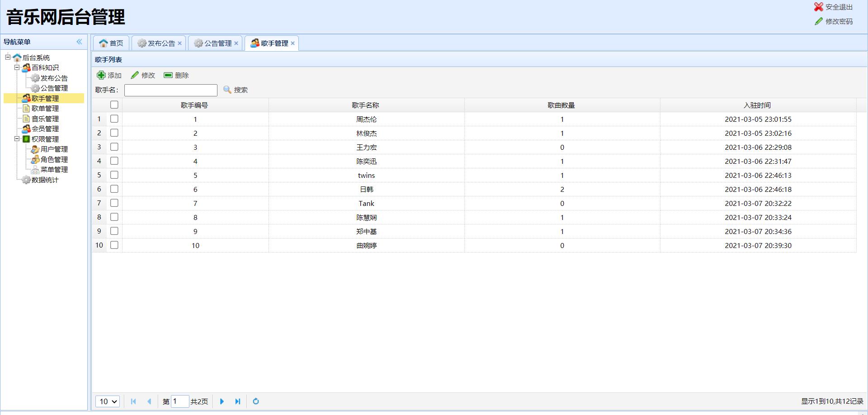Viewport: 868px width, 415px height.
Task: Close the 歌手管理 tab
Action: (292, 43)
